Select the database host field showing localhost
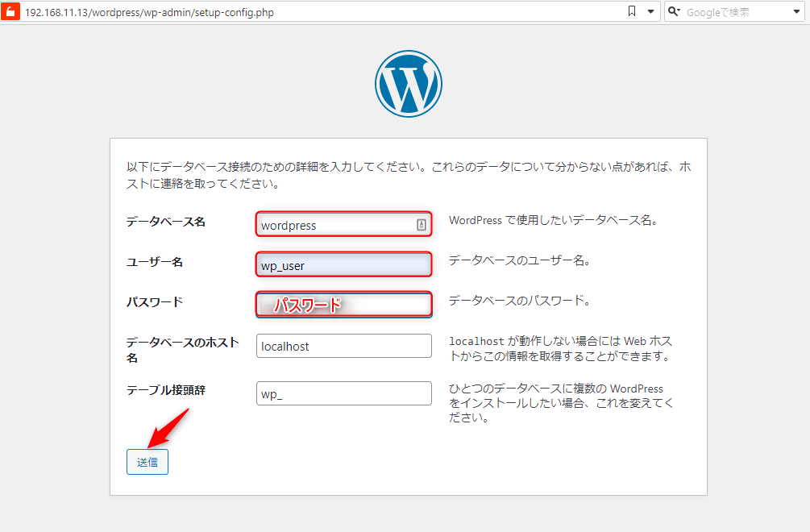The width and height of the screenshot is (810, 532). click(343, 346)
